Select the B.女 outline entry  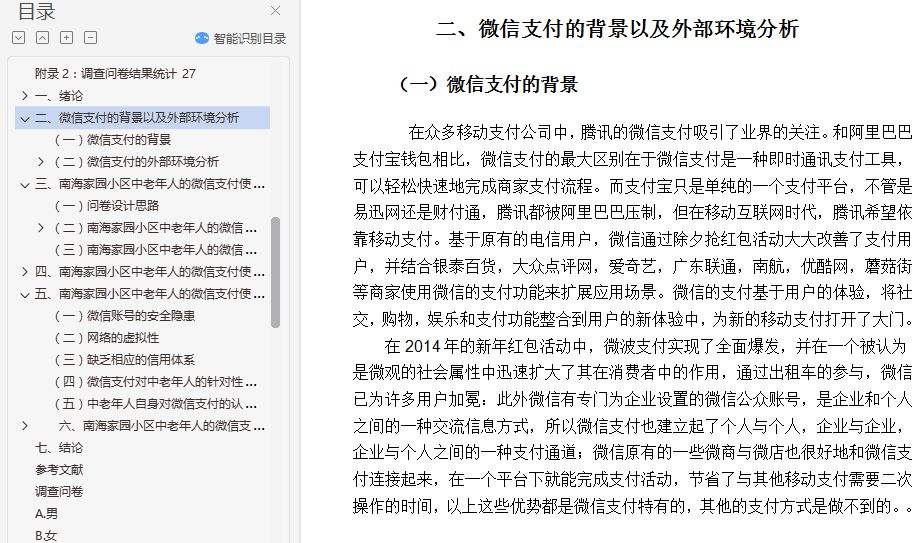46,535
